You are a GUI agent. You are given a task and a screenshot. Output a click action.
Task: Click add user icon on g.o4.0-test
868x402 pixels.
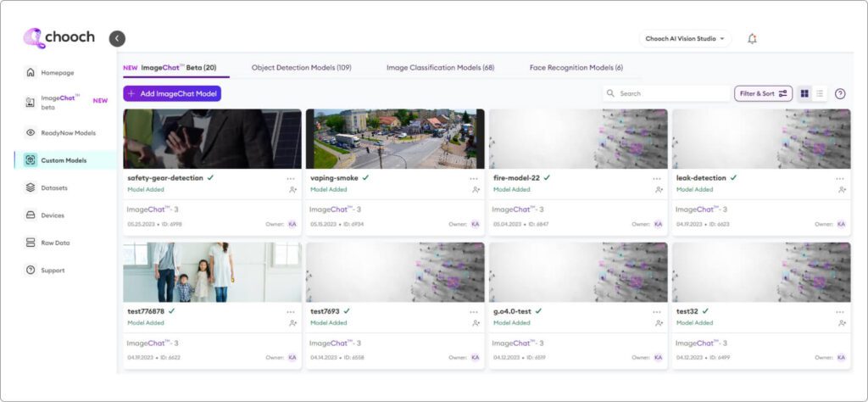click(659, 323)
